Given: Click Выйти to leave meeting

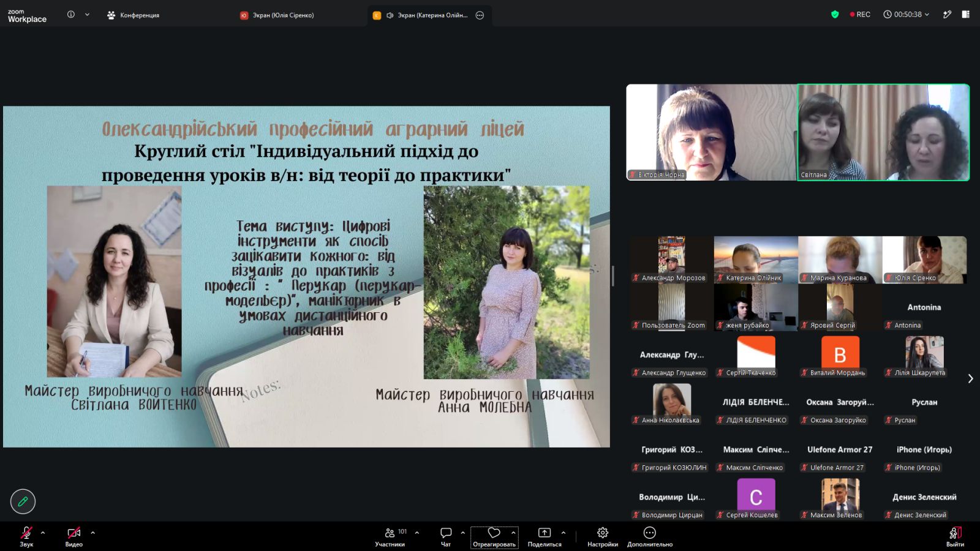Looking at the screenshot, I should point(955,536).
